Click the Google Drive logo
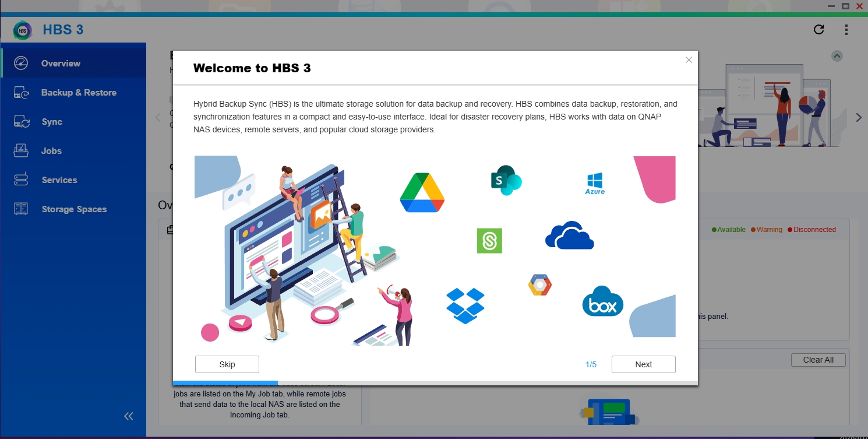868x439 pixels. (x=422, y=193)
